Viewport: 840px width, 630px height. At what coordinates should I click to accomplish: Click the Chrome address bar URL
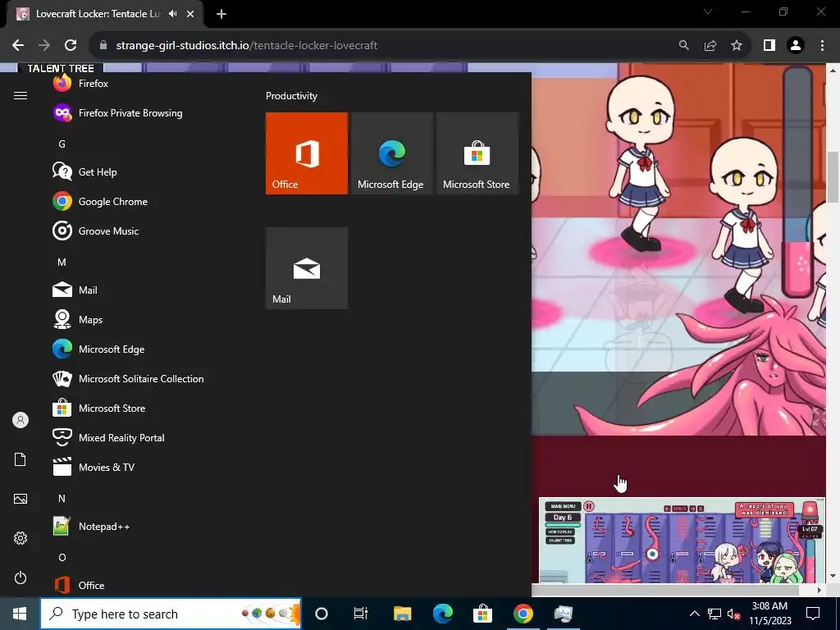click(x=247, y=46)
